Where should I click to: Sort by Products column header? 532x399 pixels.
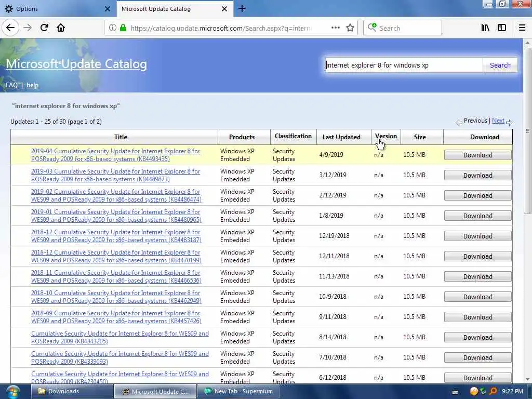click(242, 137)
